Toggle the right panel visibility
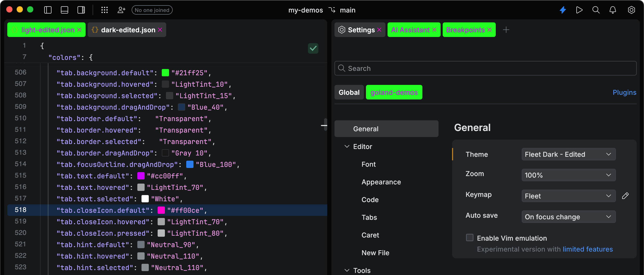Image resolution: width=644 pixels, height=275 pixels. point(81,10)
